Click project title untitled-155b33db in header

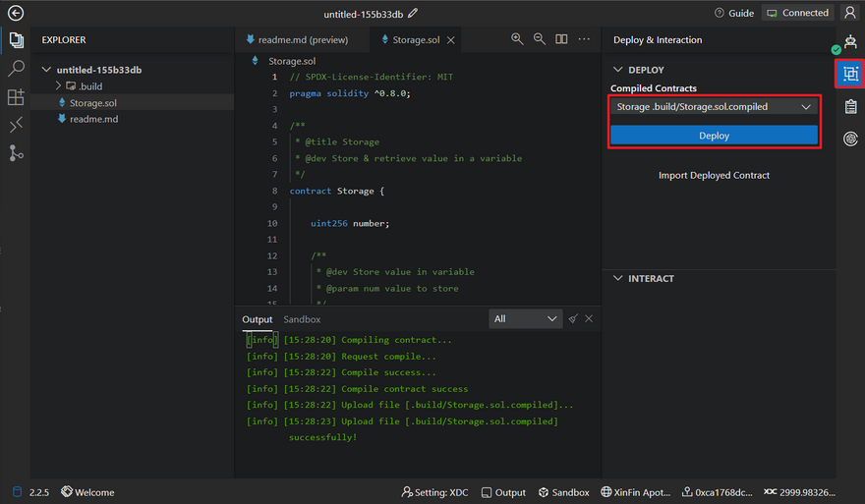363,14
